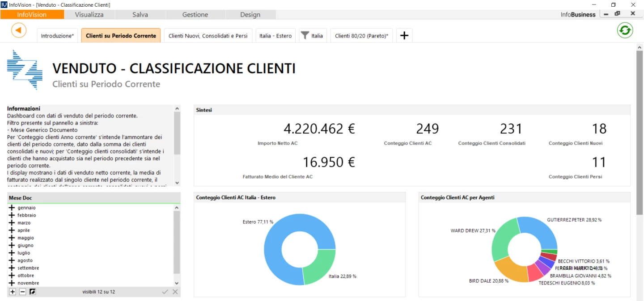The width and height of the screenshot is (644, 301).
Task: Click the 249 Conteggio Clienti AC value
Action: coord(428,129)
